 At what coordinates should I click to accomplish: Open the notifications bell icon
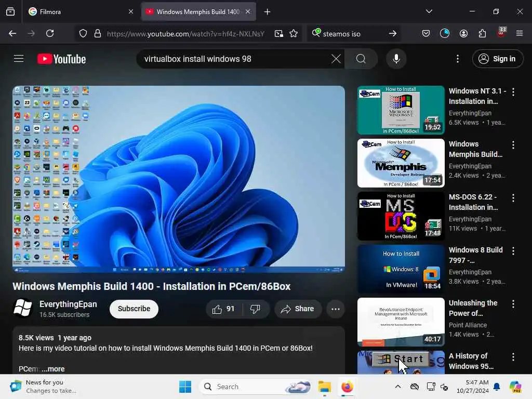click(497, 387)
